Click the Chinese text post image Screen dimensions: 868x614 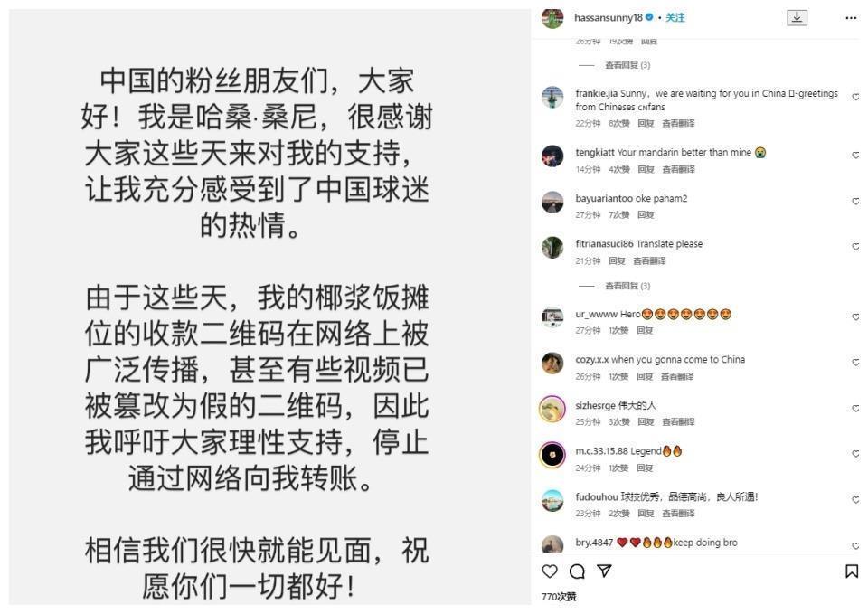269,307
